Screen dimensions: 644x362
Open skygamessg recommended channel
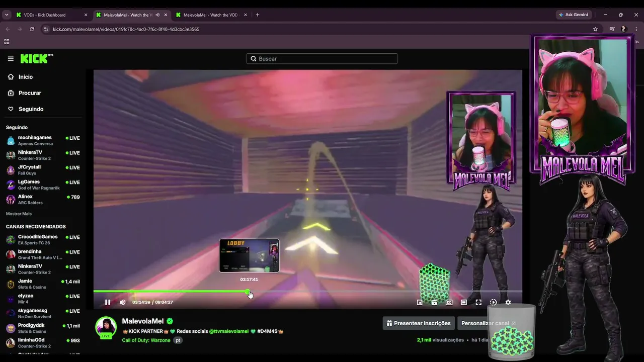point(43,313)
